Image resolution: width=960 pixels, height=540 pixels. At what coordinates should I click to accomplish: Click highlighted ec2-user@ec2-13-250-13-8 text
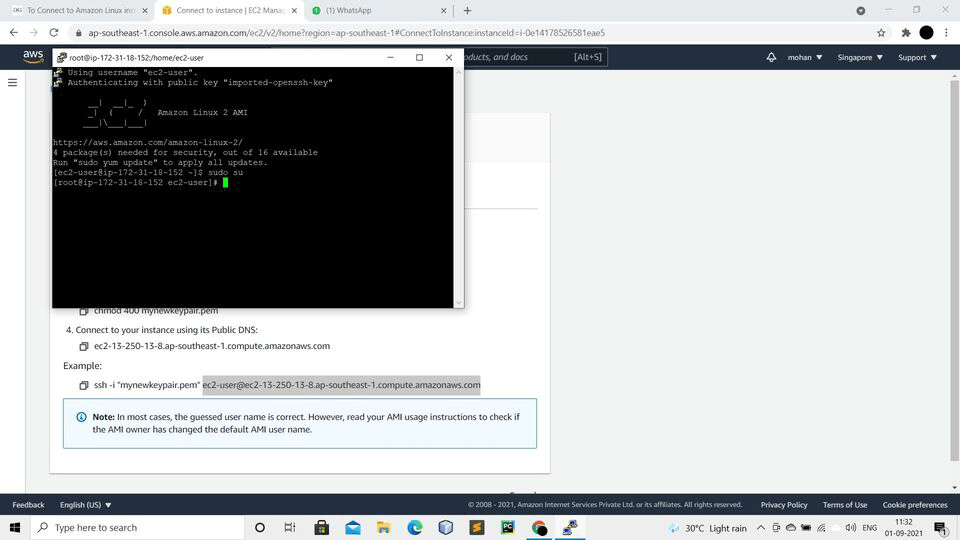(x=341, y=385)
